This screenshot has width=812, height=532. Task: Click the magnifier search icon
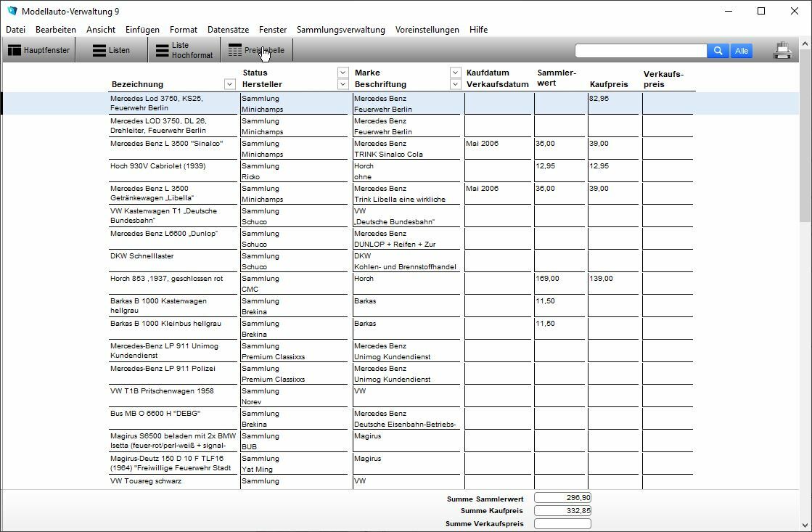[x=718, y=51]
